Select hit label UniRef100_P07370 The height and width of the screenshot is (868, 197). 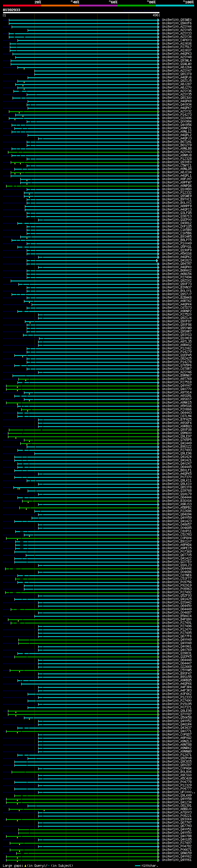[177, 477]
